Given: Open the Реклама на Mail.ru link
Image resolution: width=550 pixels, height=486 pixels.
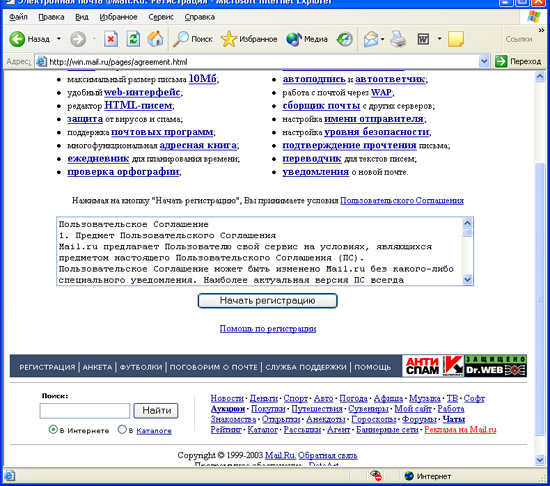Looking at the screenshot, I should [x=460, y=429].
